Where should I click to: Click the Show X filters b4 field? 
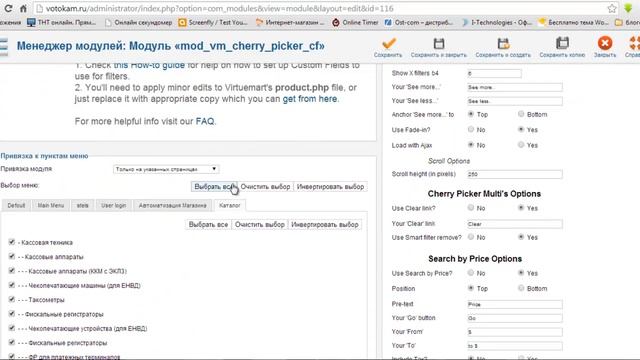(x=494, y=73)
